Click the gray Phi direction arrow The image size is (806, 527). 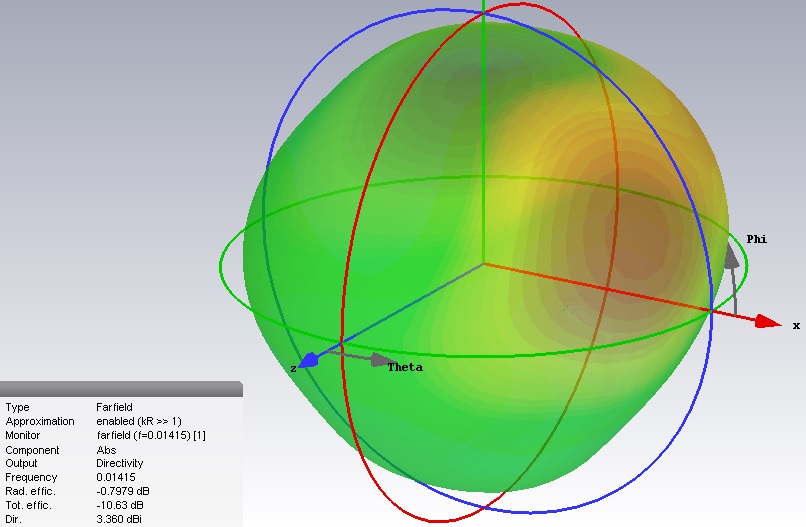(733, 278)
